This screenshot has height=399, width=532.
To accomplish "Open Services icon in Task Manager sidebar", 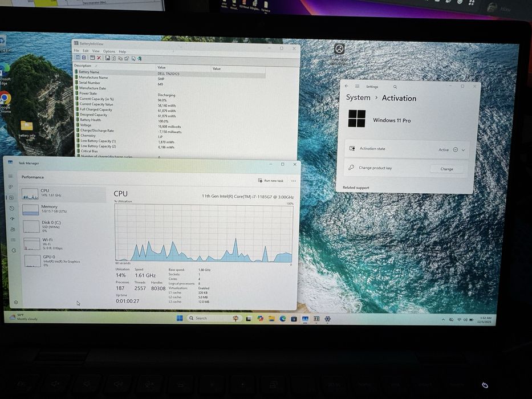I will coord(14,250).
